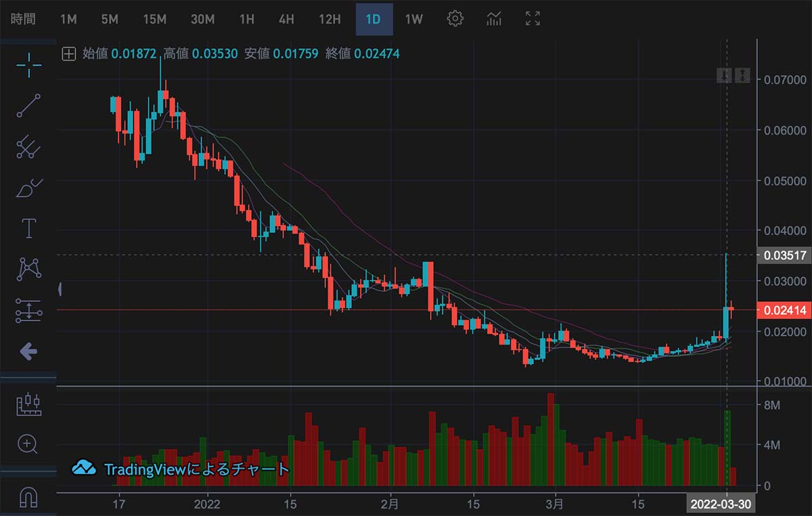Screen dimensions: 812x516
Task: Click the back arrow in left toolbar
Action: (28, 351)
